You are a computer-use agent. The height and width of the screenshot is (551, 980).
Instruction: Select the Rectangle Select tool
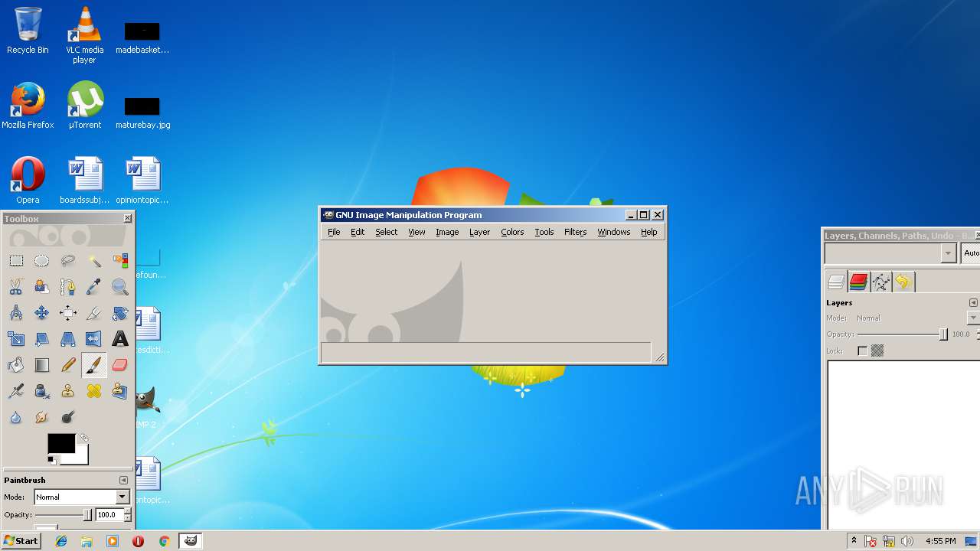pyautogui.click(x=16, y=261)
